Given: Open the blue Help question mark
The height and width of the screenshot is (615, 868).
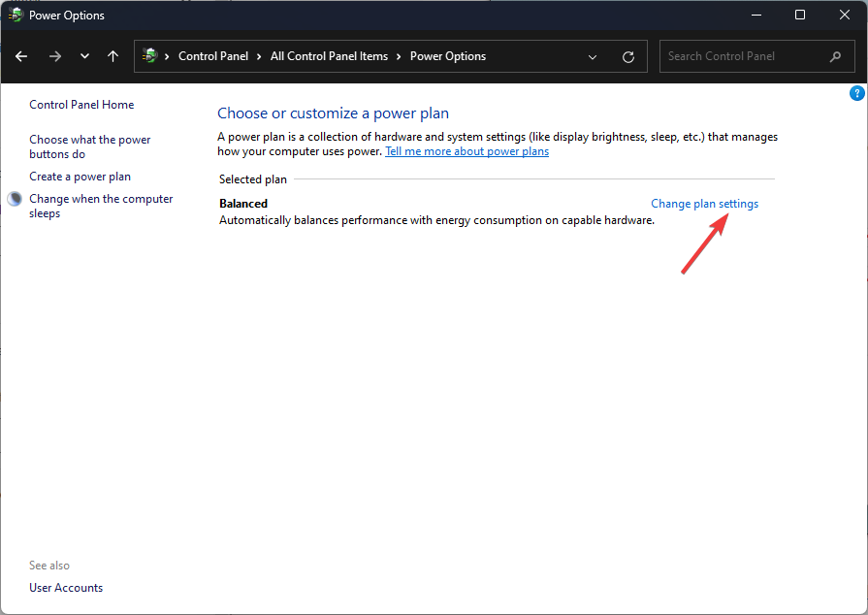Looking at the screenshot, I should (856, 93).
